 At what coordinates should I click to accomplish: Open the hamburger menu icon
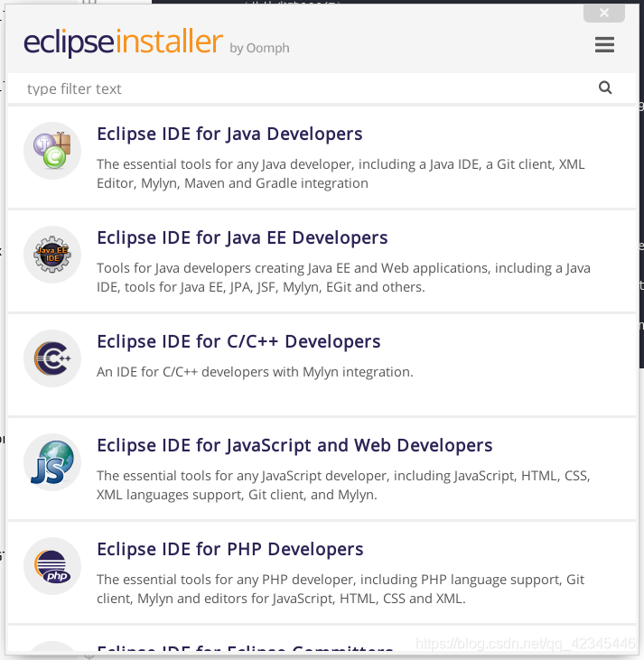pos(604,44)
